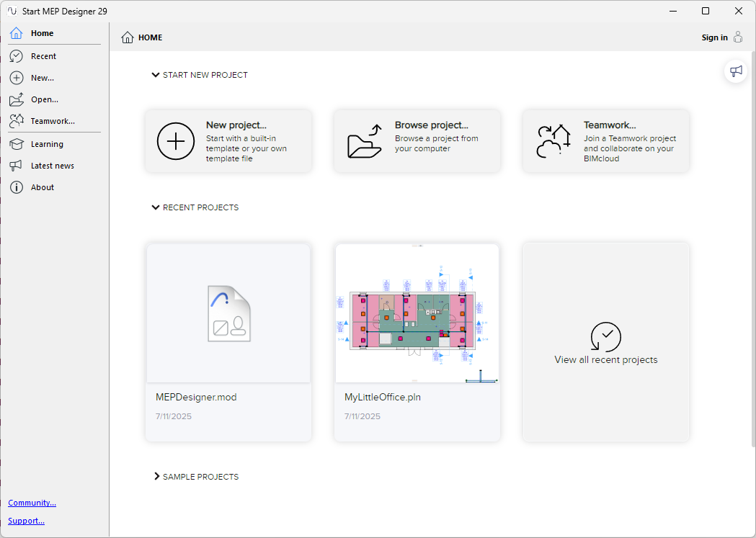Click the Teamwork cloud house icon
Viewport: 756px width, 538px height.
pos(553,141)
